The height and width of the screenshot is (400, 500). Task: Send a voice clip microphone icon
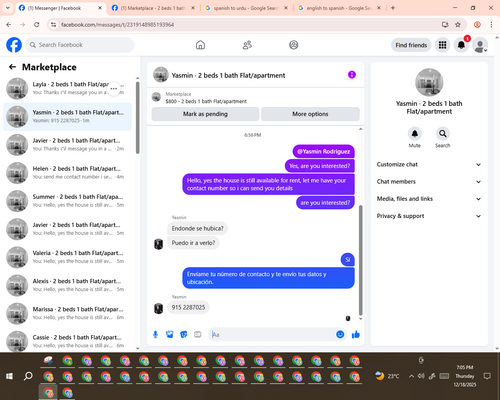(x=155, y=334)
